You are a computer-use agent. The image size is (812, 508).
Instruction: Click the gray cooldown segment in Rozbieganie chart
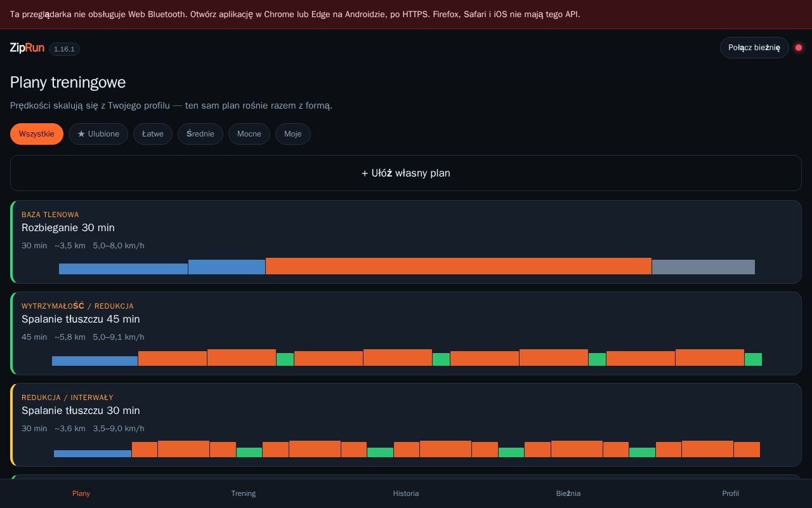point(704,267)
